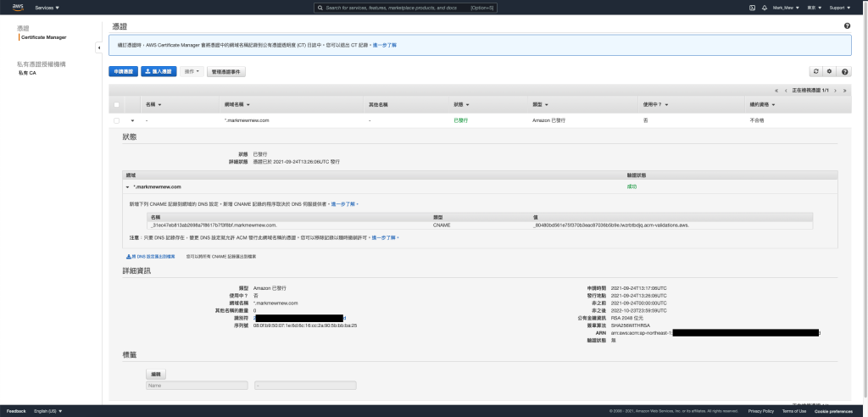Screen dimensions: 868x417
Task: Open the notifications bell
Action: pos(765,8)
